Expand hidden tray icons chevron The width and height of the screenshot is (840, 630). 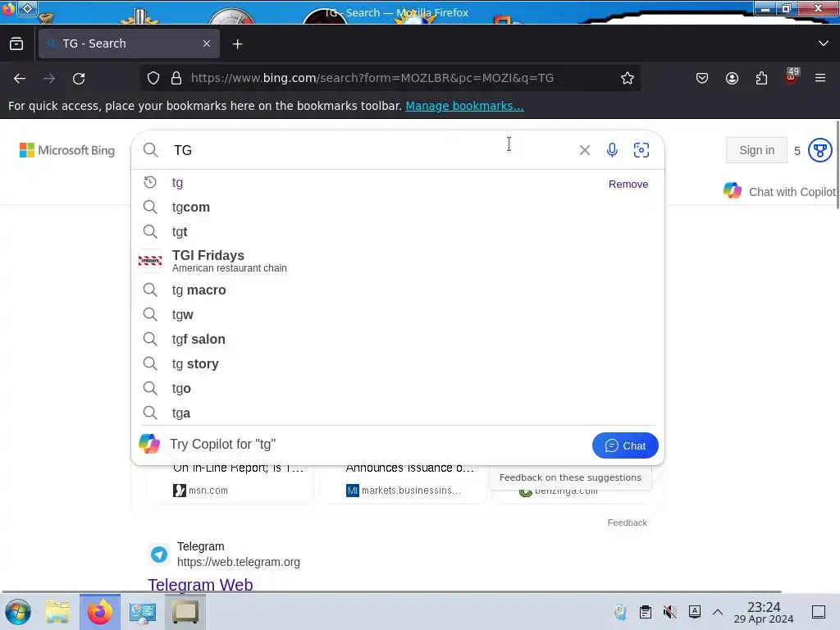[x=718, y=612]
